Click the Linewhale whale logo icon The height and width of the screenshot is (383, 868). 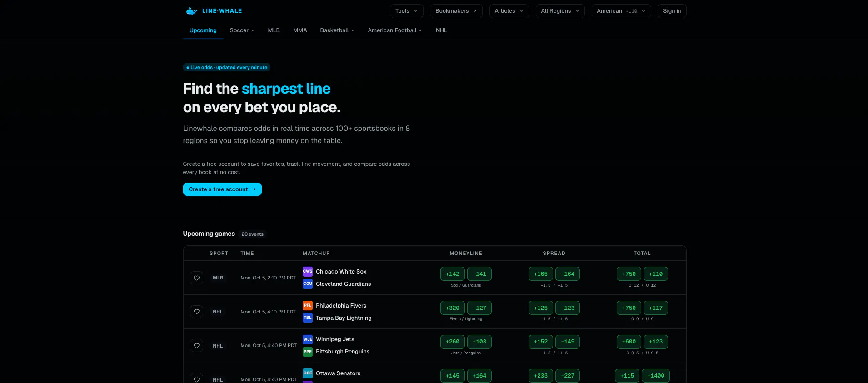click(x=191, y=11)
